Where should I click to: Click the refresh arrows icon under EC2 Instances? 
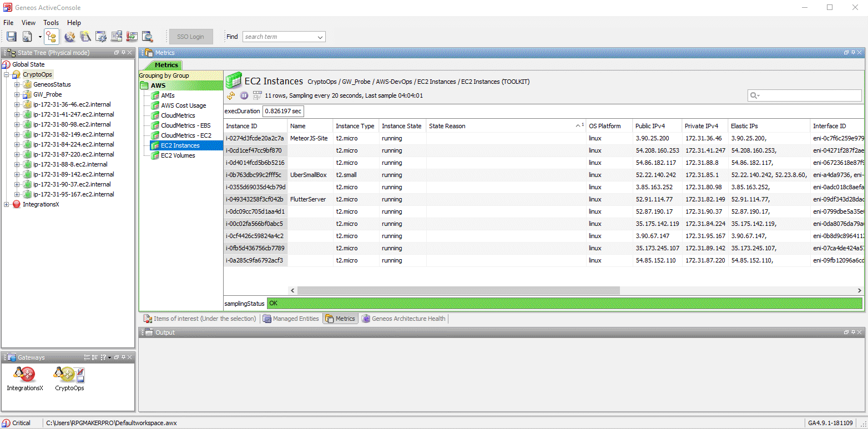[231, 95]
